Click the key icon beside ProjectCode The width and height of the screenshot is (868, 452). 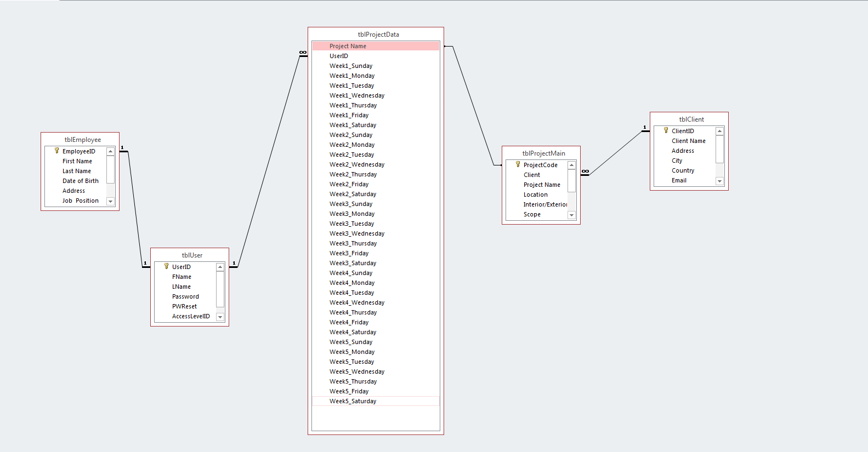click(x=518, y=164)
